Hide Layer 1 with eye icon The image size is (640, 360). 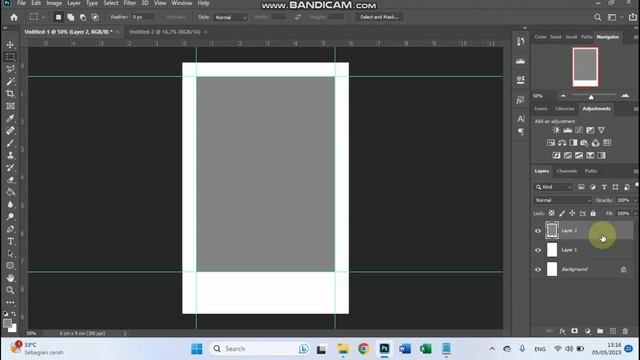[538, 250]
